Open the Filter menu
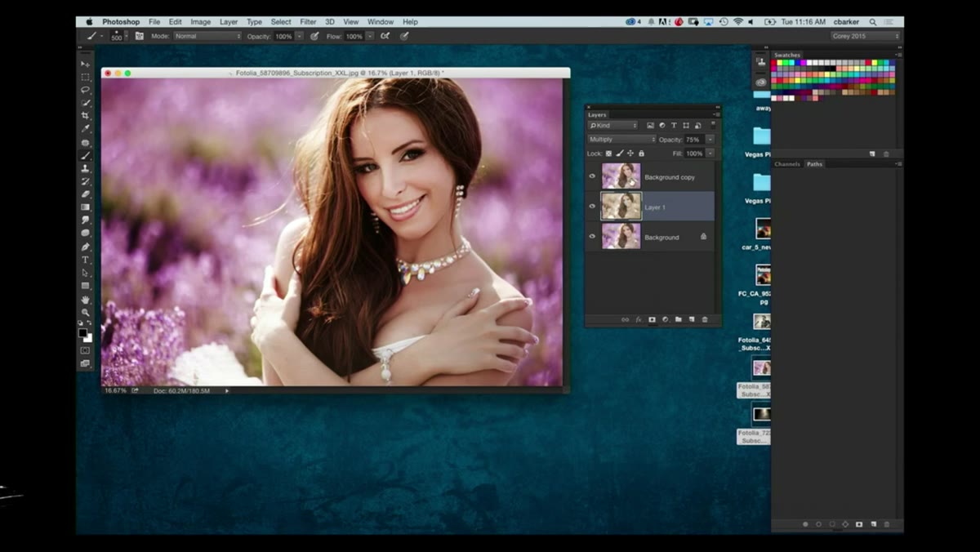The image size is (980, 552). point(308,22)
